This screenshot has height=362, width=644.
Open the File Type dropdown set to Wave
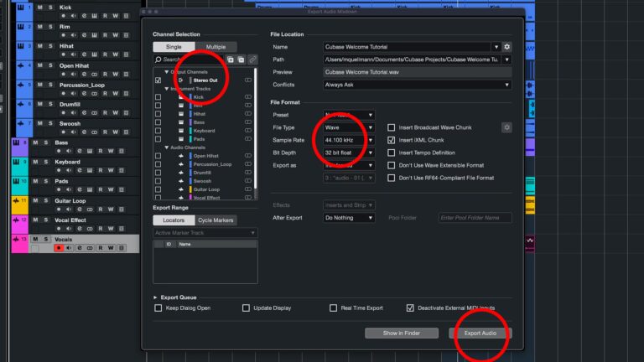[x=349, y=127]
